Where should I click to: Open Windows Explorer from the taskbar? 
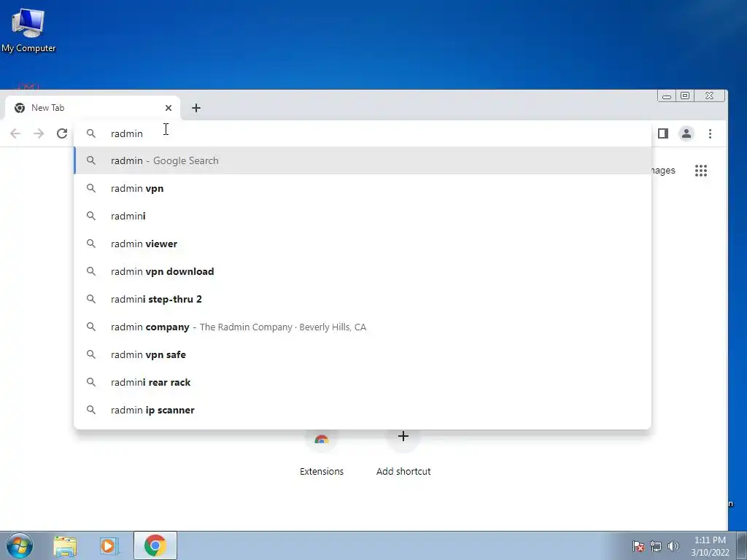(65, 546)
